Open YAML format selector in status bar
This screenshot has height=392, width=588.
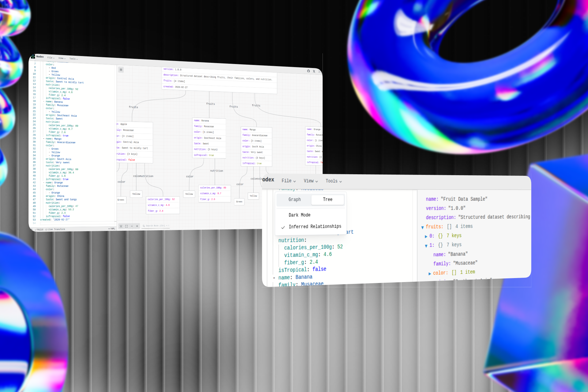coord(112,229)
